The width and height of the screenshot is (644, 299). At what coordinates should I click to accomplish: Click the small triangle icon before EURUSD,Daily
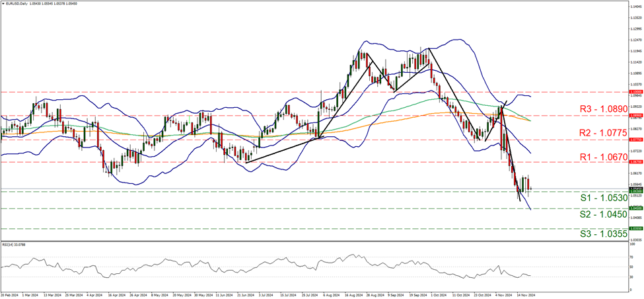coord(3,5)
